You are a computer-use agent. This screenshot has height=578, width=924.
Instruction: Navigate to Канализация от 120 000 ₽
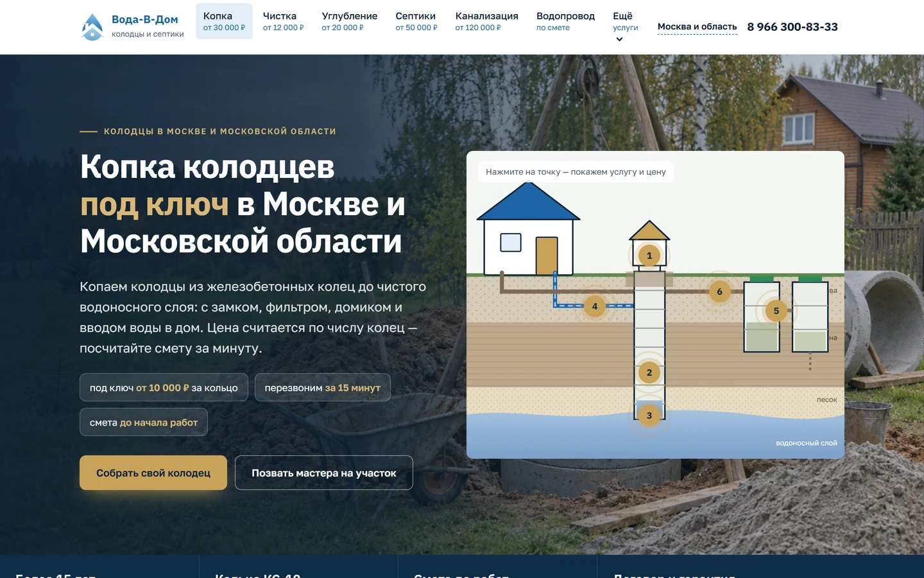[x=486, y=21]
